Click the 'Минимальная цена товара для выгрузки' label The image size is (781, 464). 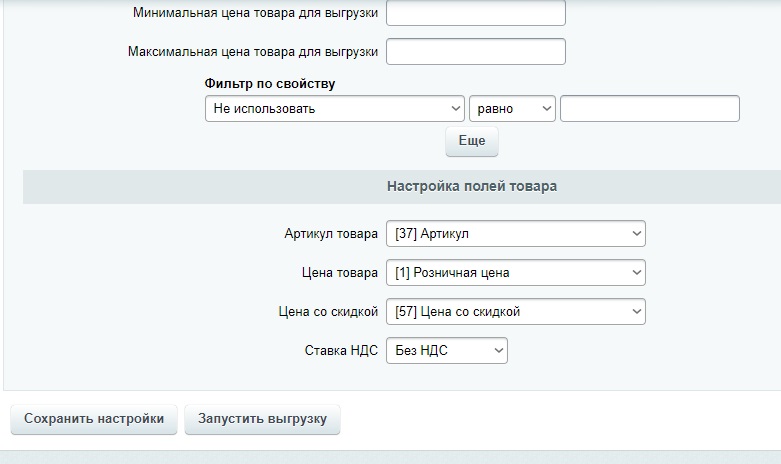pos(255,14)
